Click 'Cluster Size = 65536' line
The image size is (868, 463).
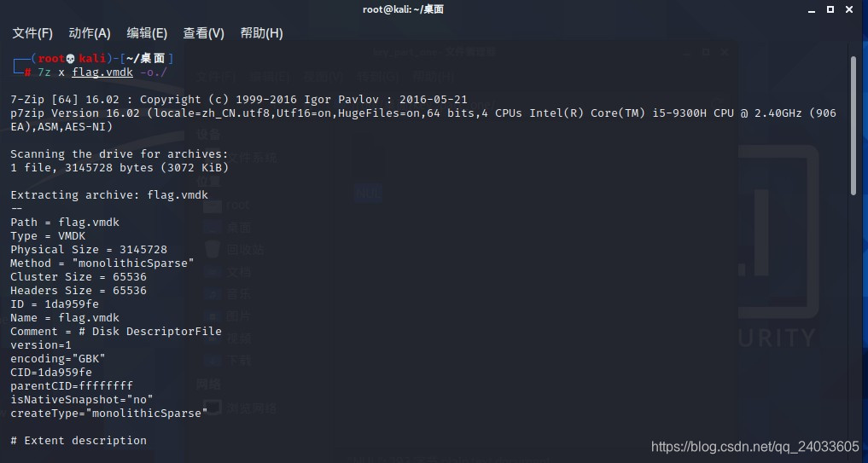(x=79, y=276)
